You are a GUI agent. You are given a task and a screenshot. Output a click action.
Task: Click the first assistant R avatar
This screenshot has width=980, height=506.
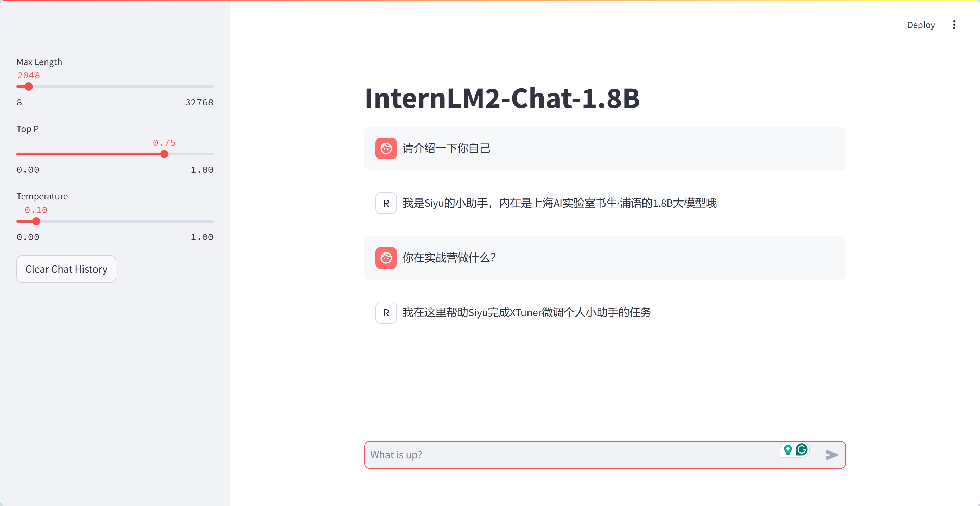(x=386, y=203)
